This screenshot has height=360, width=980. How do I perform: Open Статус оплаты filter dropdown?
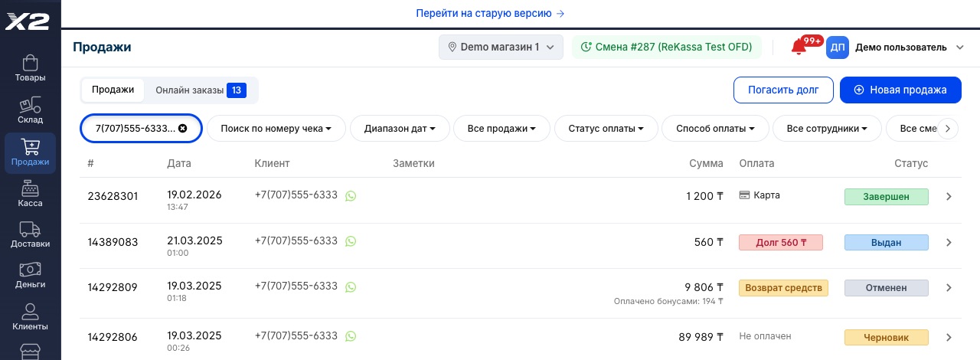[606, 129]
